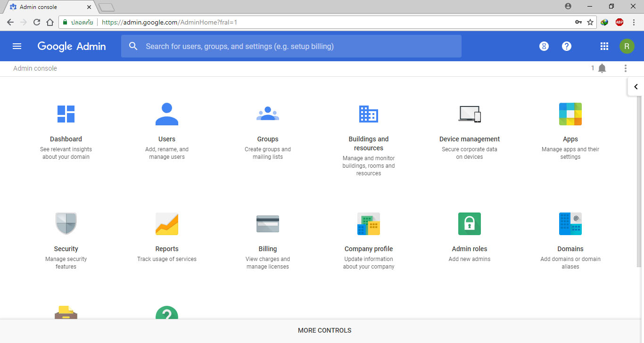Viewport: 644px width, 343px height.
Task: Open the Device management icon
Action: 470,114
